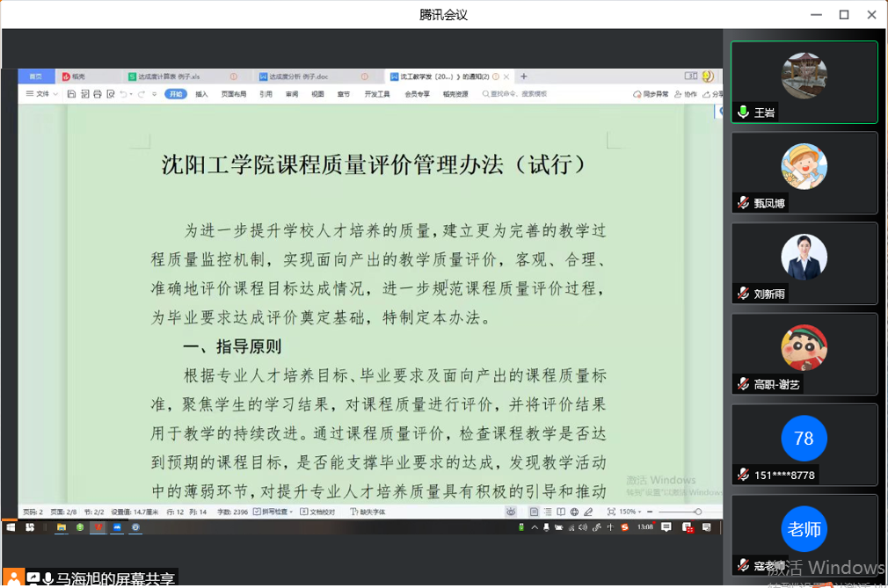Click the redo arrow in WPS toolbar
The image size is (888, 588).
coord(141,94)
